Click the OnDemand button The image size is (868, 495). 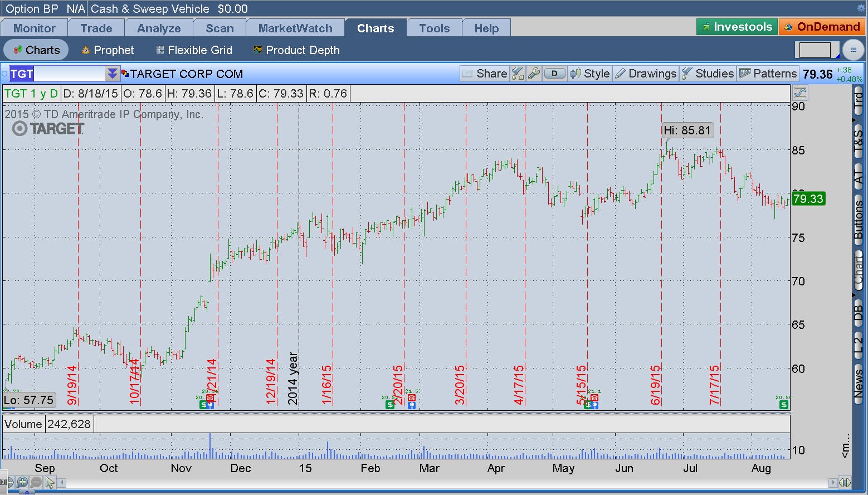[822, 27]
